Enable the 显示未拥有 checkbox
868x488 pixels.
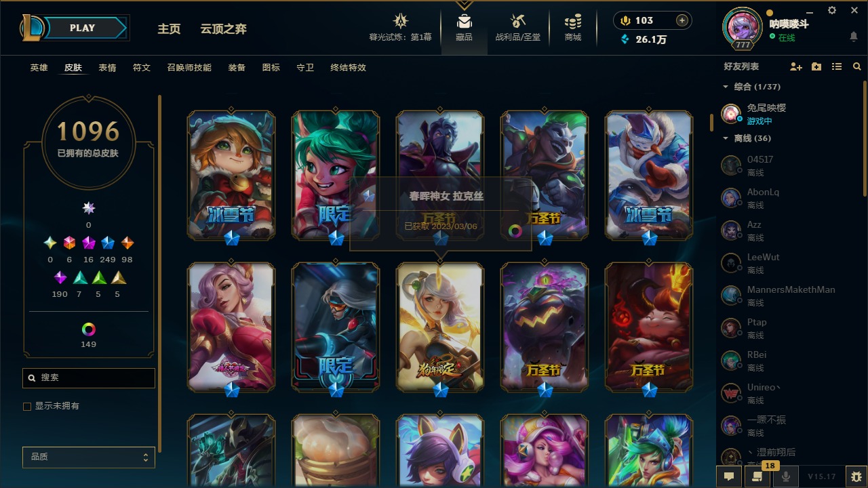click(27, 406)
